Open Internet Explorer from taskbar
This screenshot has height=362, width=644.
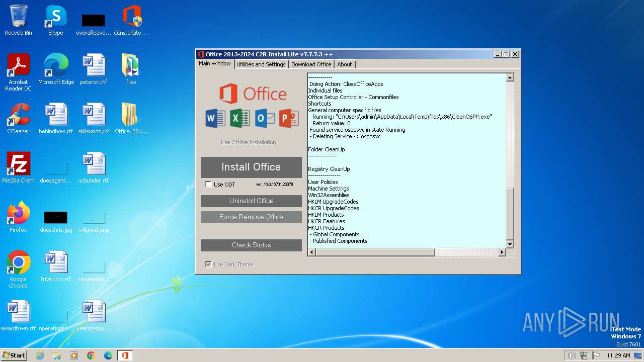click(40, 355)
